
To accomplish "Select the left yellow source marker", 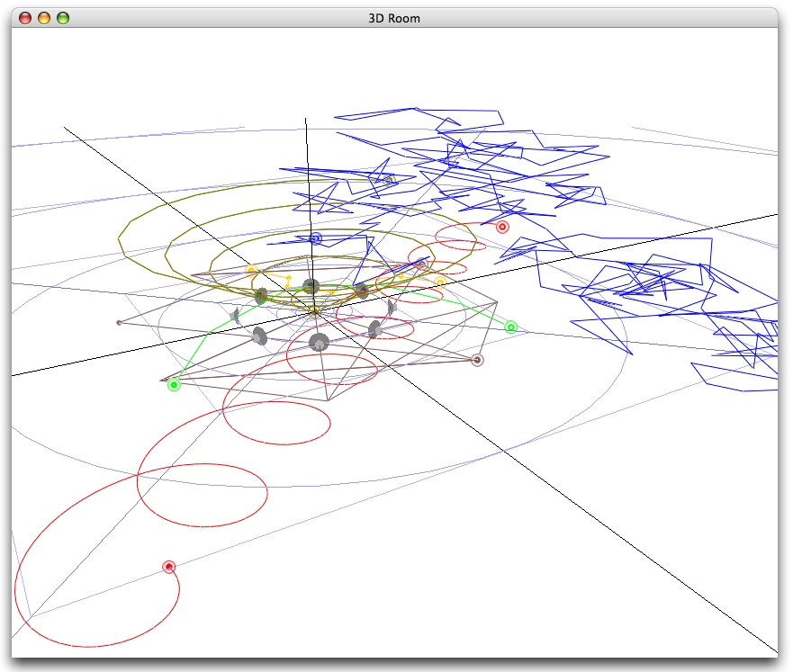I will click(251, 270).
